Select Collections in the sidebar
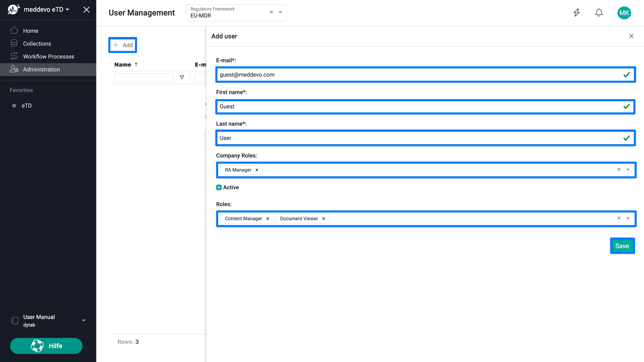The image size is (644, 362). pyautogui.click(x=37, y=43)
